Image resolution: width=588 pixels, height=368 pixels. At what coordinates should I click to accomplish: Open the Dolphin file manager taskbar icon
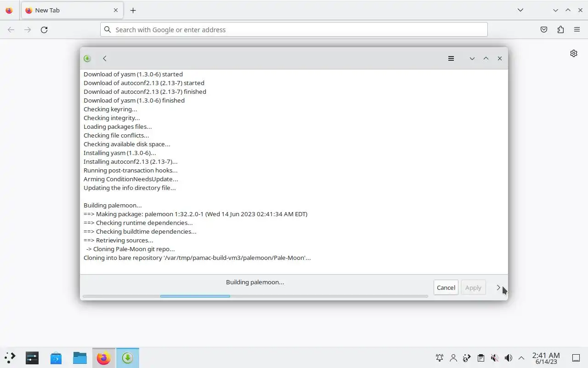[x=80, y=357]
